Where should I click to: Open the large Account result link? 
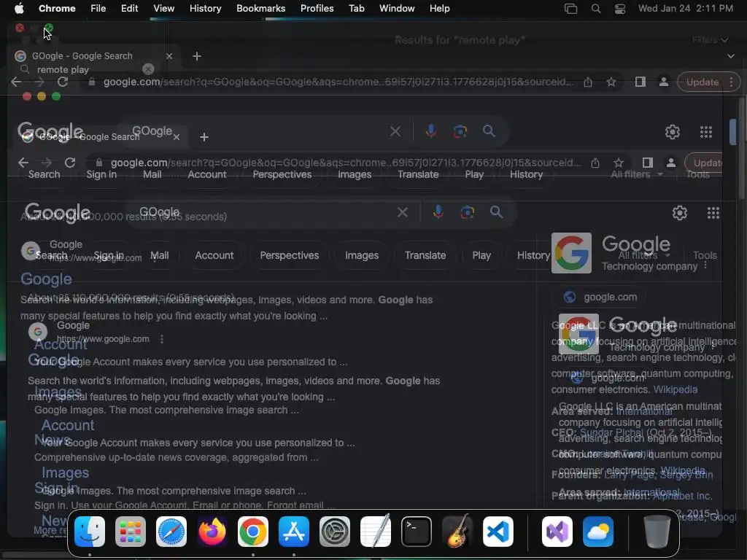point(68,425)
